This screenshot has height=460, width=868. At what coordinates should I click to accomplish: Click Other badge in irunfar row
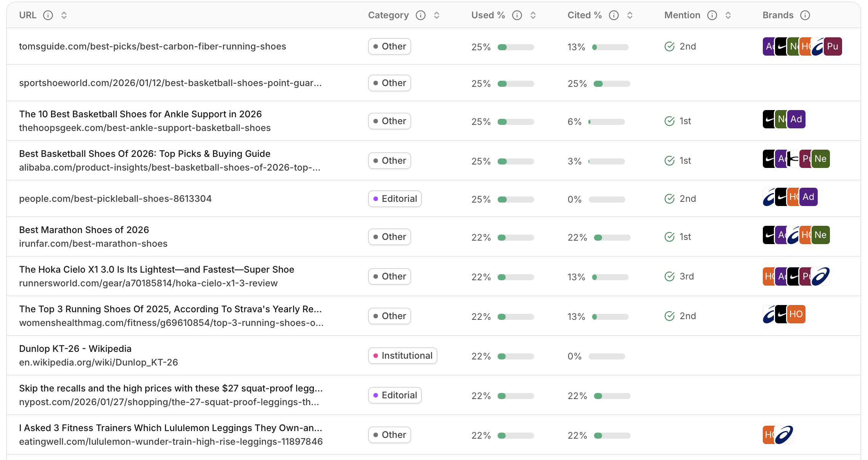(x=389, y=237)
